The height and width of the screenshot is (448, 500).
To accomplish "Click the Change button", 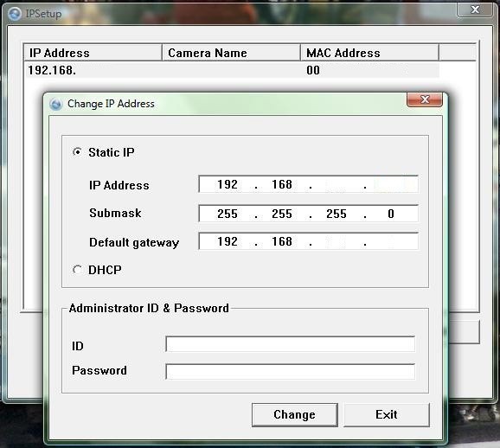I will (x=295, y=414).
